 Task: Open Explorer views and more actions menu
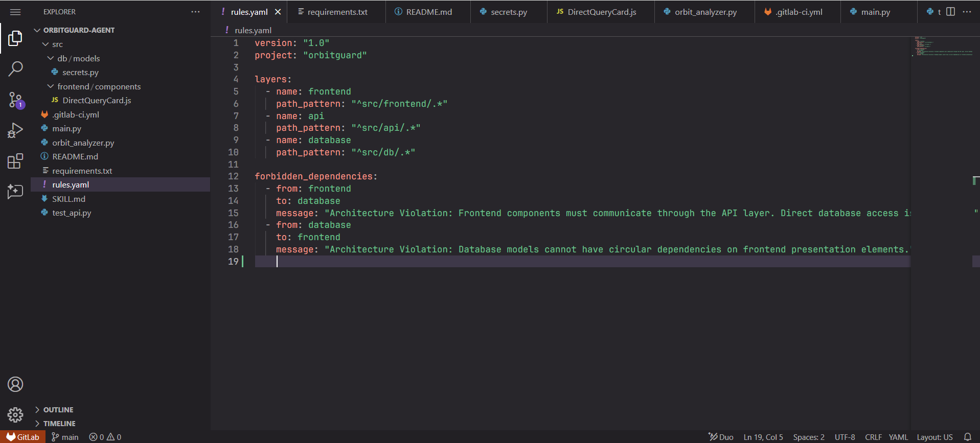[x=195, y=12]
